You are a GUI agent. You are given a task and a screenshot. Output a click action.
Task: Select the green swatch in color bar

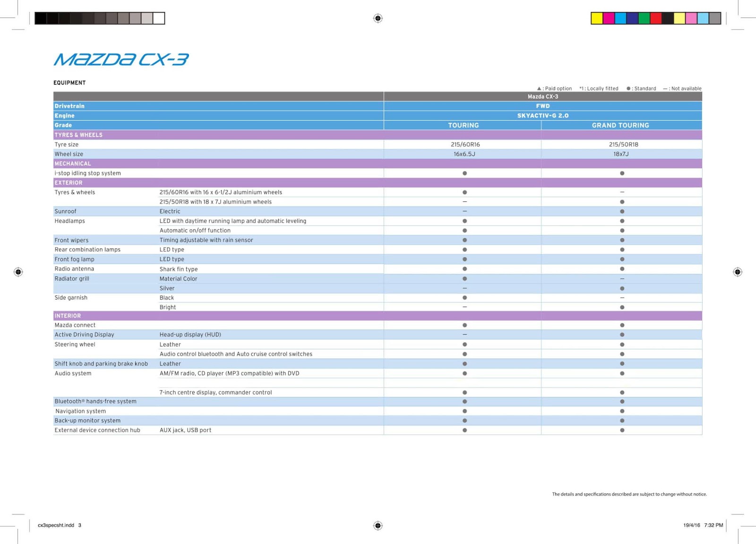pyautogui.click(x=644, y=18)
